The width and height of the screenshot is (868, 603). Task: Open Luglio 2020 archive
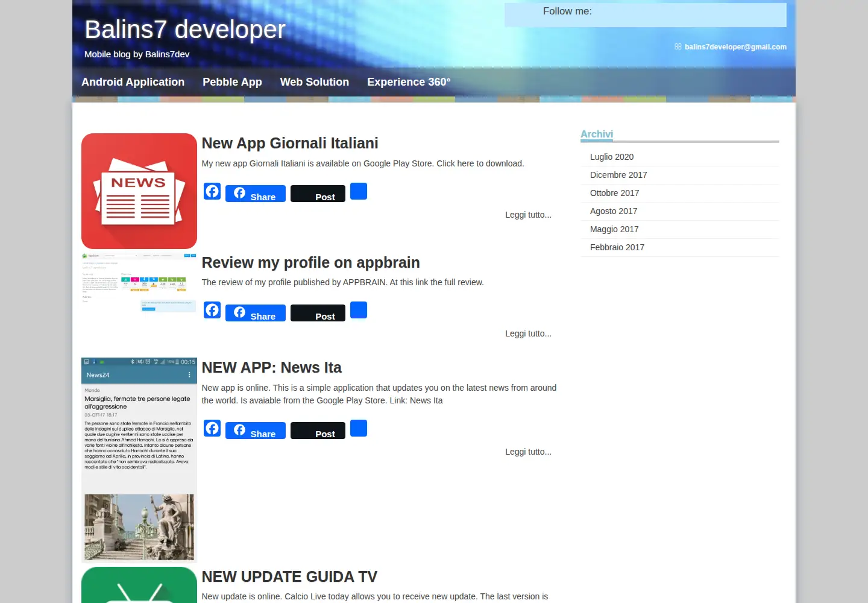point(612,157)
